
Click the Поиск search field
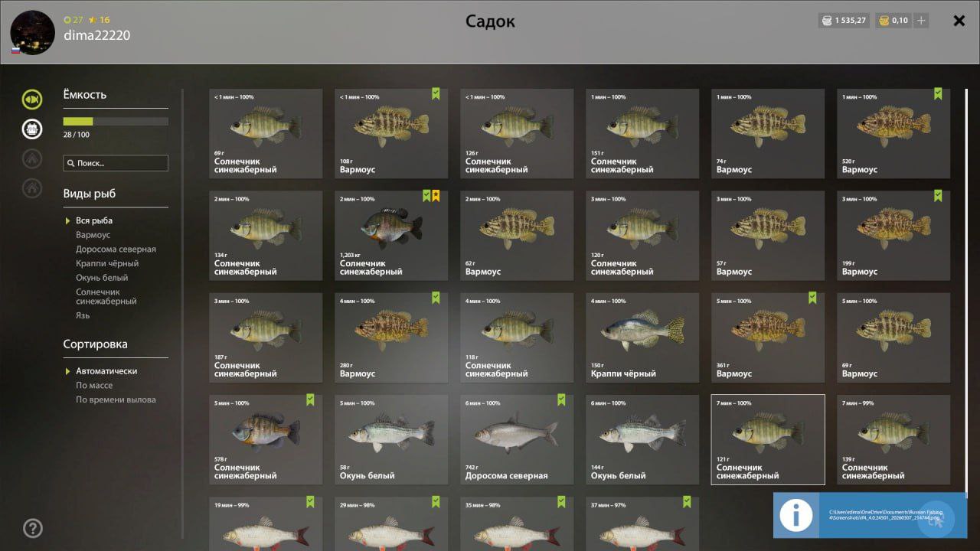(116, 163)
